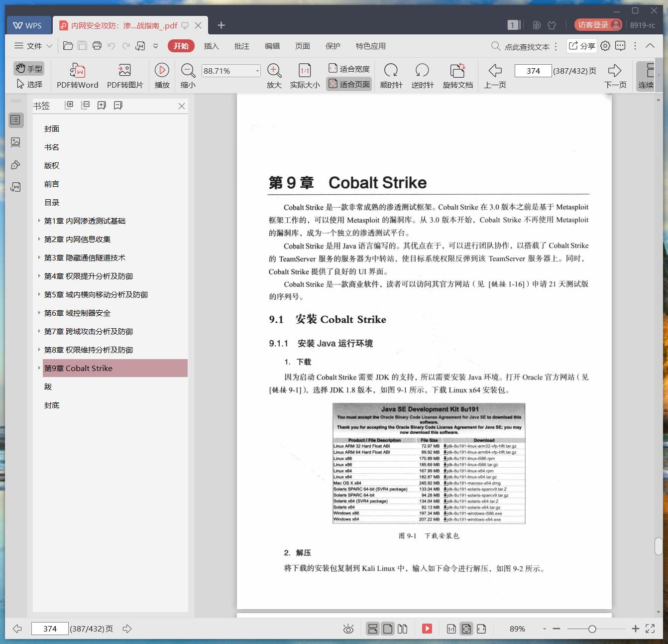Image resolution: width=668 pixels, height=644 pixels.
Task: Start presentation from status bar play icon
Action: click(427, 629)
